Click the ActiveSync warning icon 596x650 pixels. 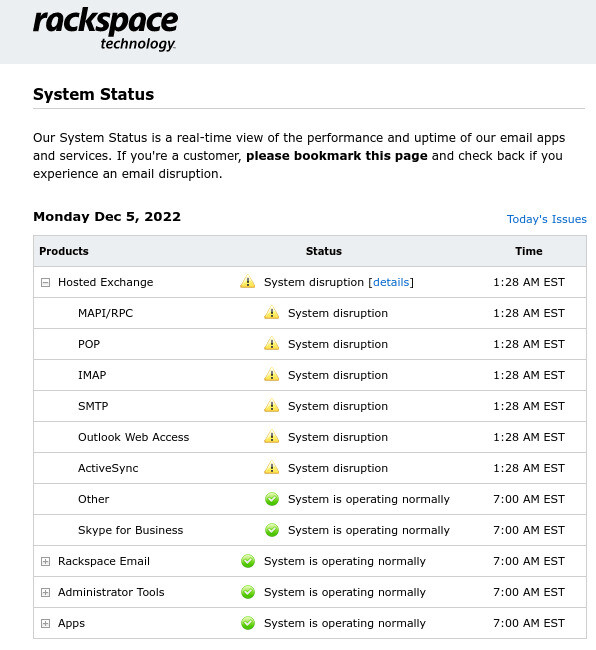pyautogui.click(x=271, y=468)
